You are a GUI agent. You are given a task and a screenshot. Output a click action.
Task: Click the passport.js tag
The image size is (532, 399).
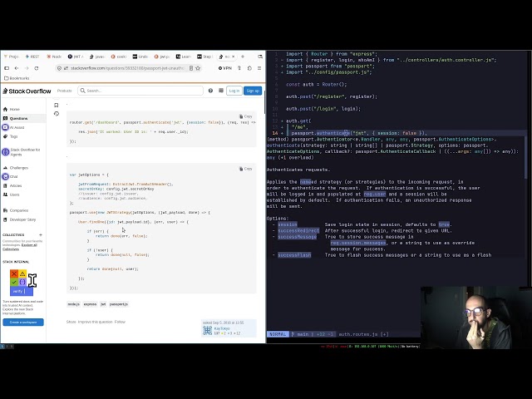[119, 304]
